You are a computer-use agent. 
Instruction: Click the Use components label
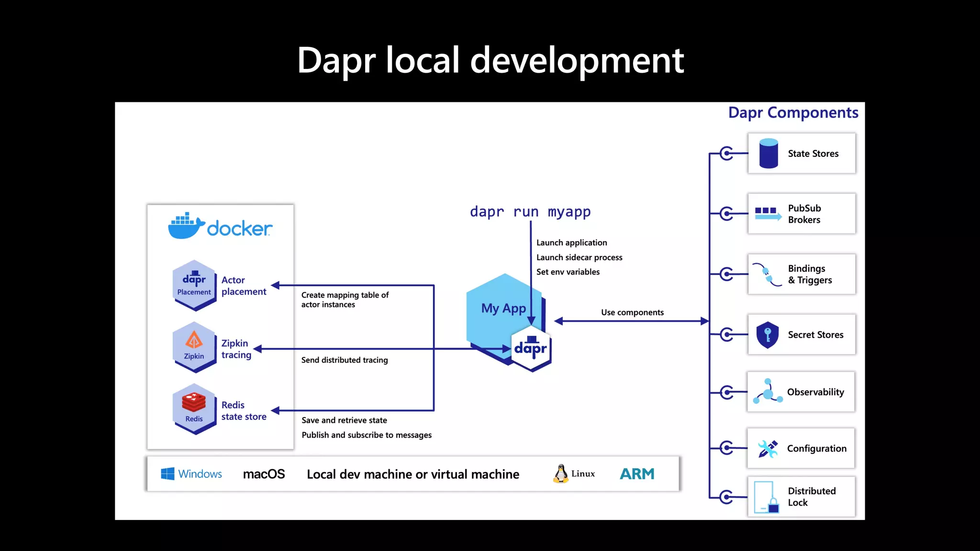click(632, 312)
